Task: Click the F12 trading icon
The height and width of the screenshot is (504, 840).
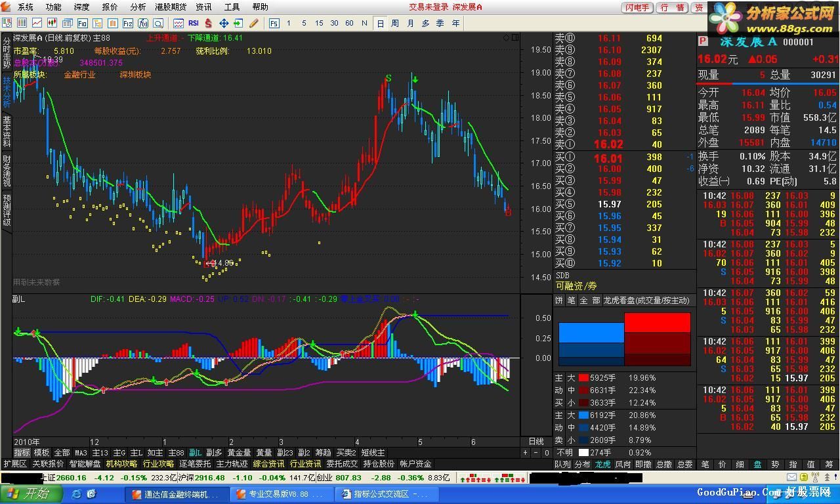Action: [x=127, y=23]
